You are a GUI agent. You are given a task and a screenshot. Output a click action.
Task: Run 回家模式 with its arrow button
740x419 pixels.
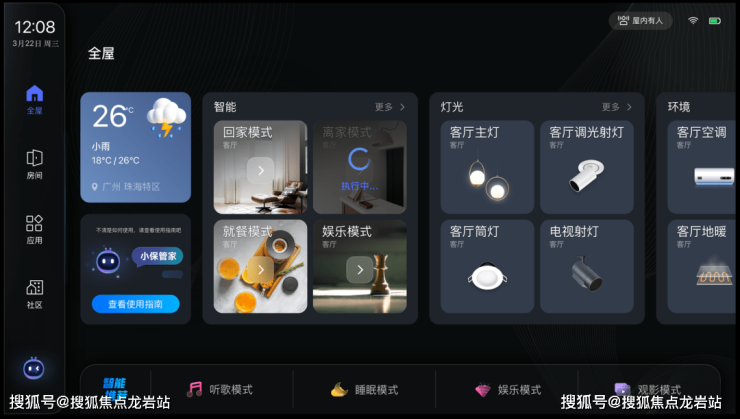[261, 170]
